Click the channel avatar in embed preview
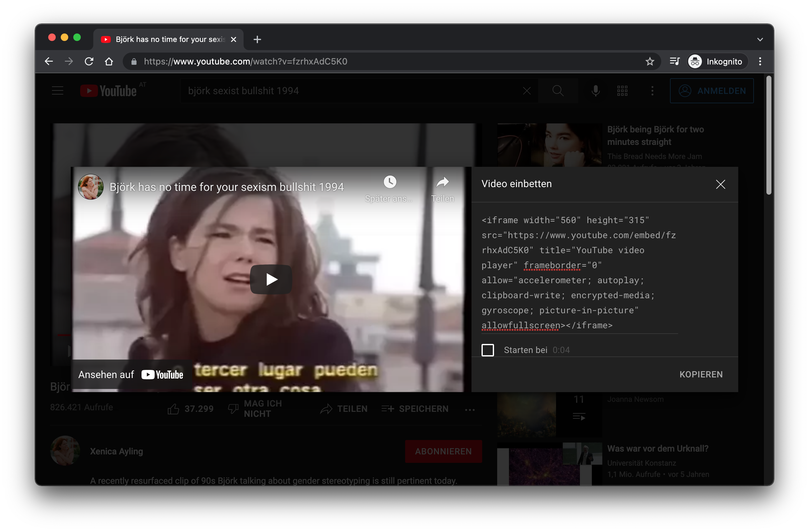 91,187
